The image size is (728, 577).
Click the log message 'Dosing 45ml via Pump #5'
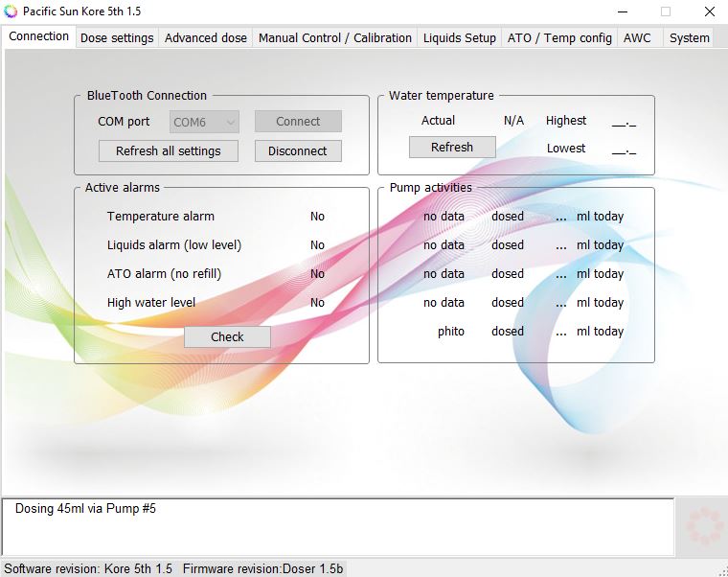point(85,509)
